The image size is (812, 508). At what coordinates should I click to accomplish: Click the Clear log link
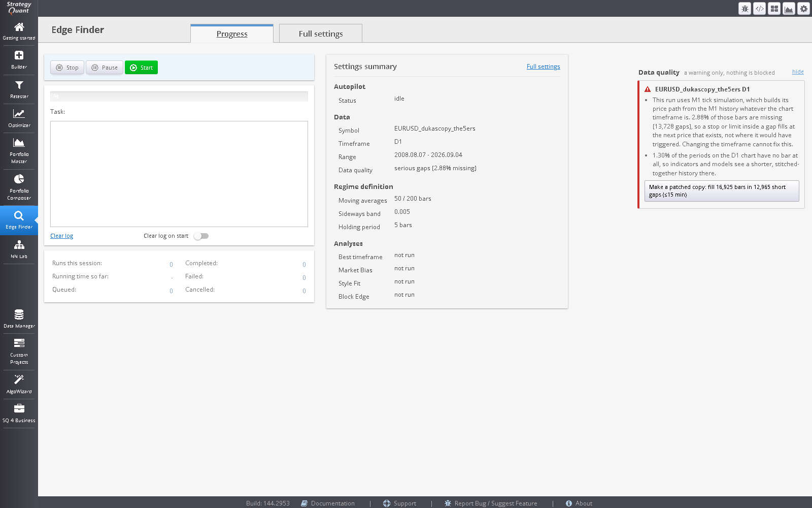tap(61, 236)
